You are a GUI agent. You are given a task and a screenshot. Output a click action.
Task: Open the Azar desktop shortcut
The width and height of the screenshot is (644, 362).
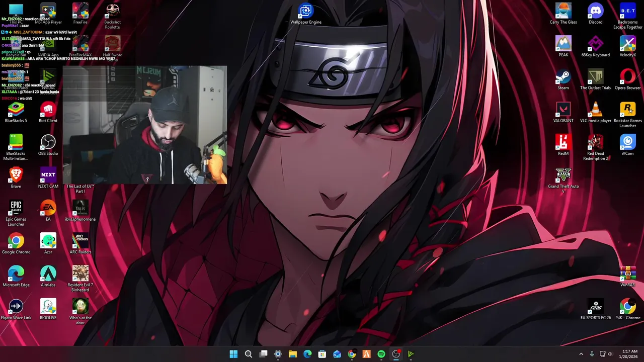click(48, 244)
